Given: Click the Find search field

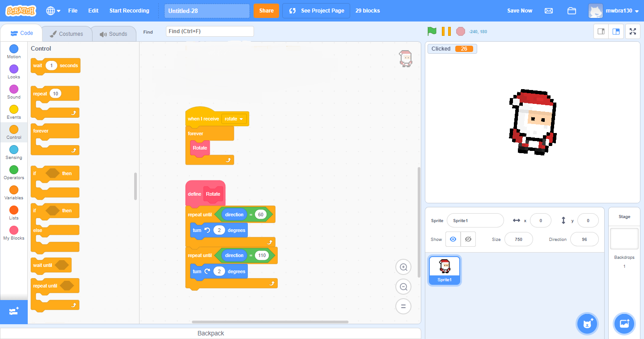Looking at the screenshot, I should [x=210, y=31].
